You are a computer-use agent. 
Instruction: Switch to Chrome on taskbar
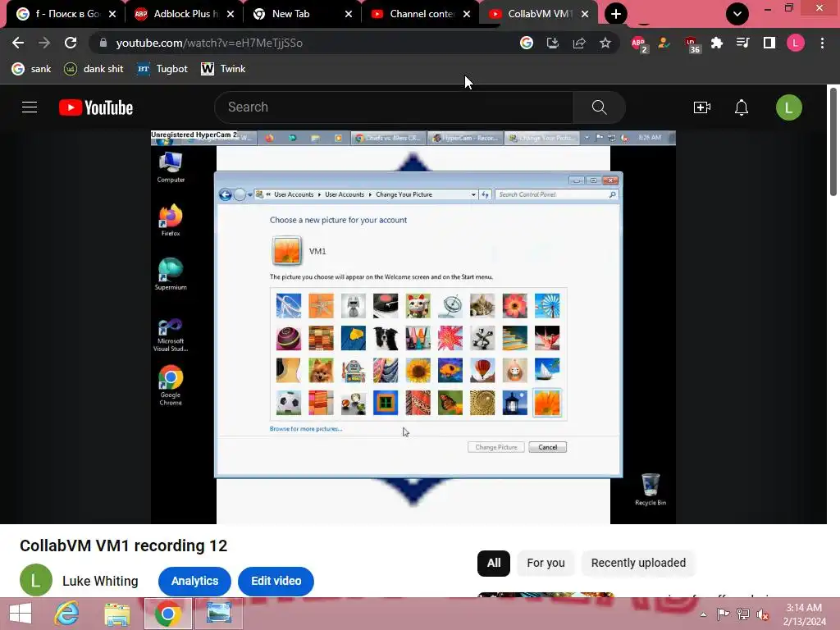167,614
